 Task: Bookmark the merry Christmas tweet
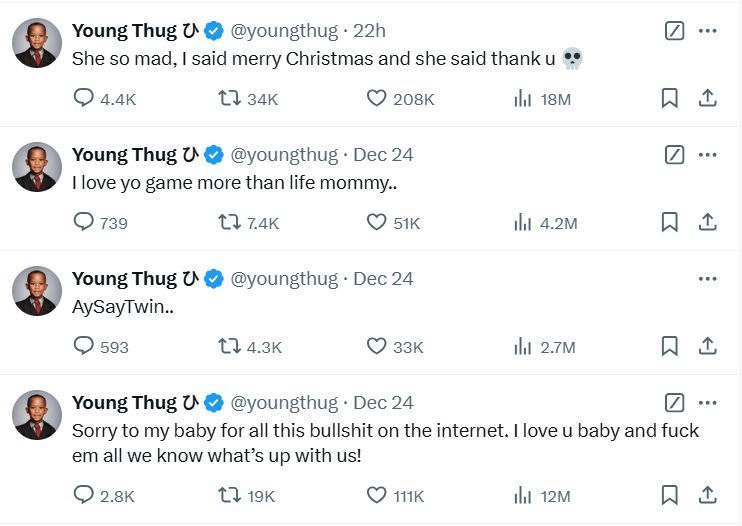click(670, 98)
